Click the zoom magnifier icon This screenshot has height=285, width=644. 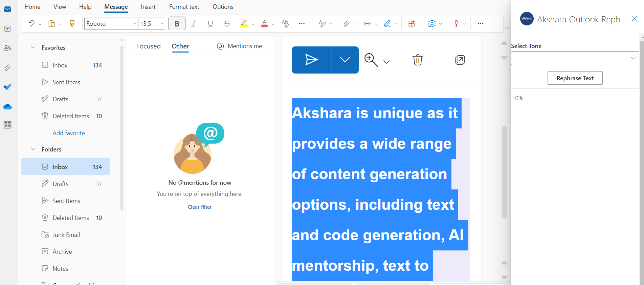(371, 60)
